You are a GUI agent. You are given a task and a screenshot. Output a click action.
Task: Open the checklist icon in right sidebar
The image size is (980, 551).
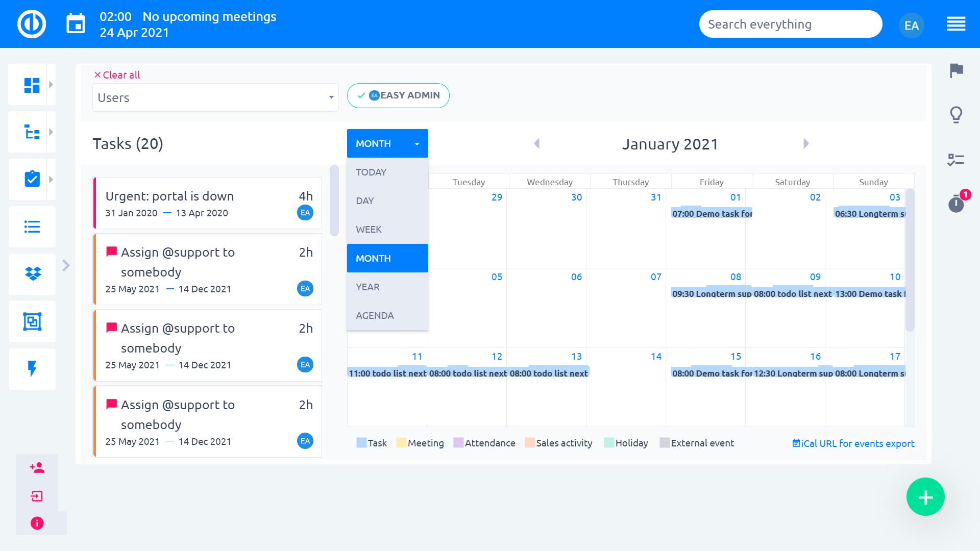point(955,160)
